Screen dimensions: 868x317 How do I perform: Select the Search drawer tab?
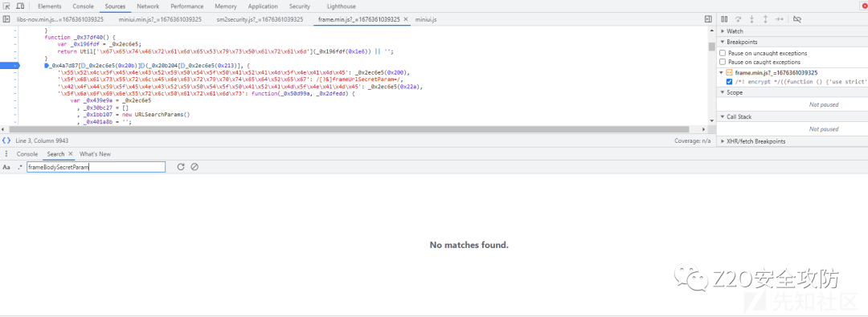click(x=55, y=154)
